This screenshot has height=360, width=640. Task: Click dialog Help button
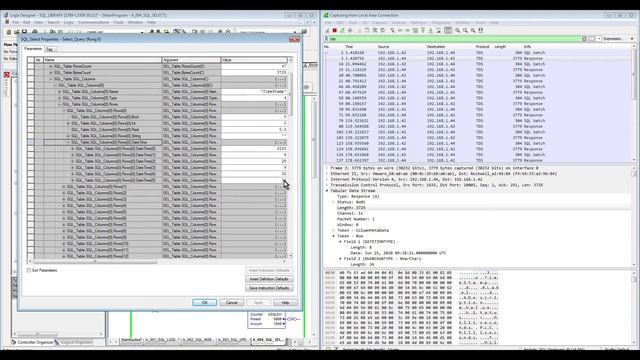pos(285,302)
